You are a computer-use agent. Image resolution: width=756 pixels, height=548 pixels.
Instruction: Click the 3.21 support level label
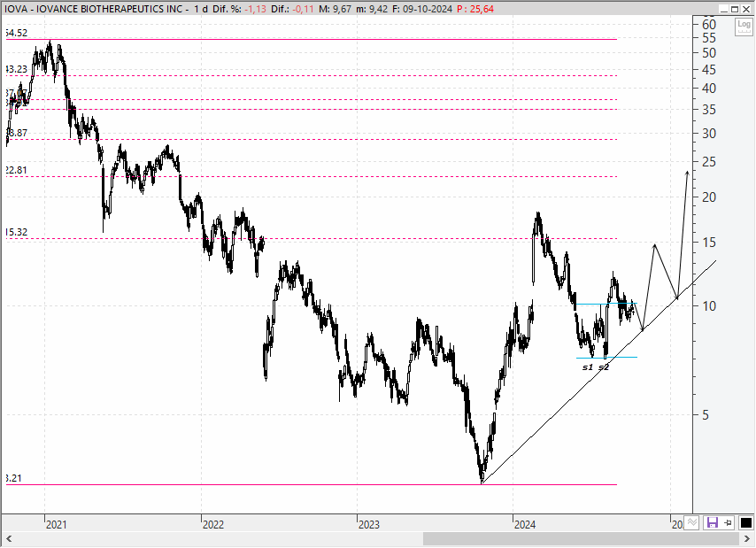(14, 478)
